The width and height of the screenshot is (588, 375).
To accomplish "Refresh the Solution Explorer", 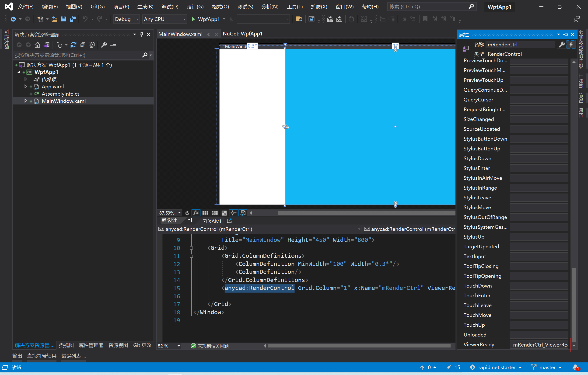I will tap(73, 45).
